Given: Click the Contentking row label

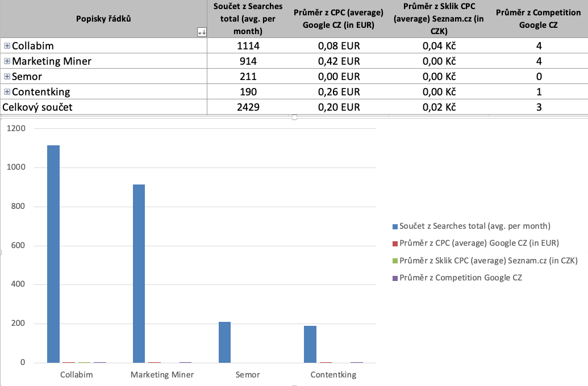Looking at the screenshot, I should tap(41, 92).
